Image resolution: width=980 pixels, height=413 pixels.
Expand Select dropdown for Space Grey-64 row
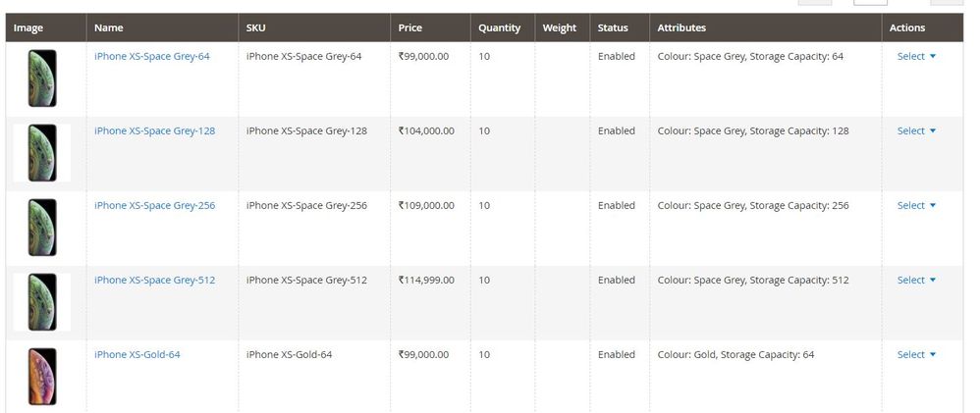pos(916,57)
